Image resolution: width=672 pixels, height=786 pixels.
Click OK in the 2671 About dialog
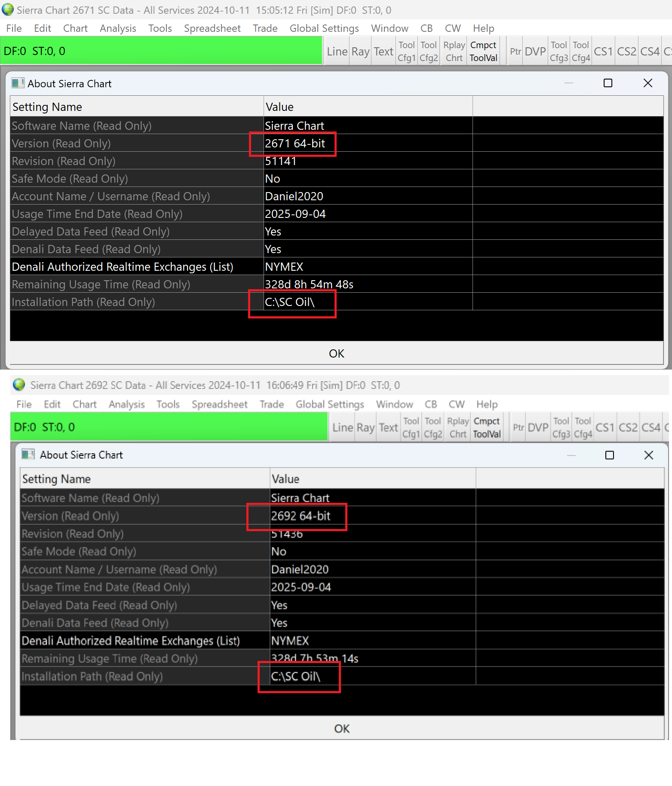click(x=337, y=353)
